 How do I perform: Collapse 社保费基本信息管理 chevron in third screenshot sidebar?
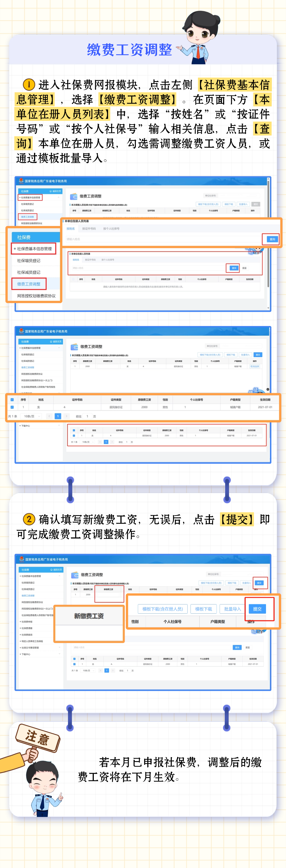(59, 576)
